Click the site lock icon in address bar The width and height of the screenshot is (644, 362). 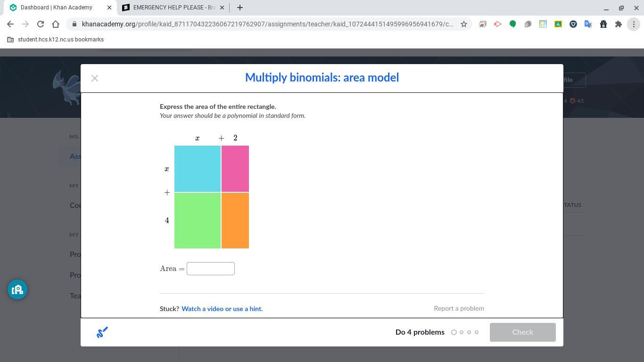point(74,24)
